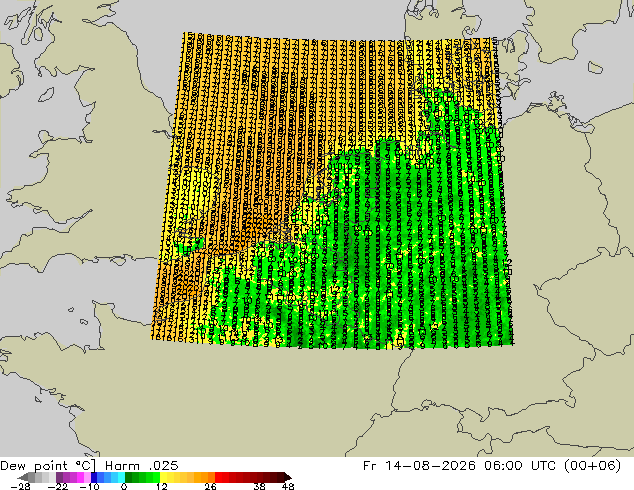Click the bright magenta legend swatch
The image size is (634, 490).
[80, 477]
